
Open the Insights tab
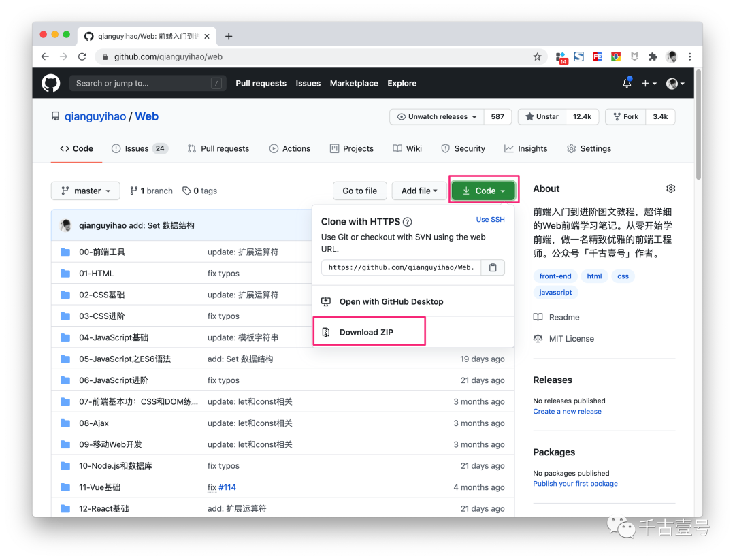[525, 148]
